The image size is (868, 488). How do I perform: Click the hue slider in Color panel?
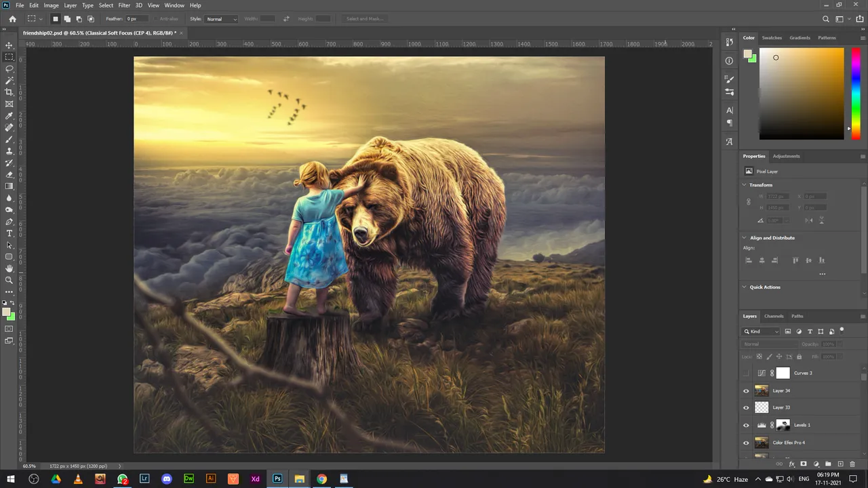click(856, 93)
